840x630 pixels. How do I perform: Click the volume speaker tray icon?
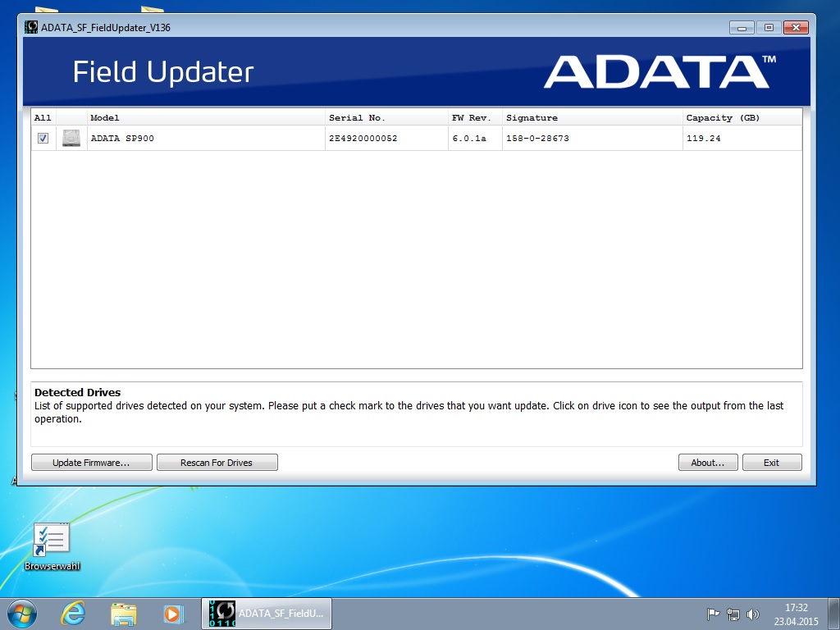[x=753, y=614]
